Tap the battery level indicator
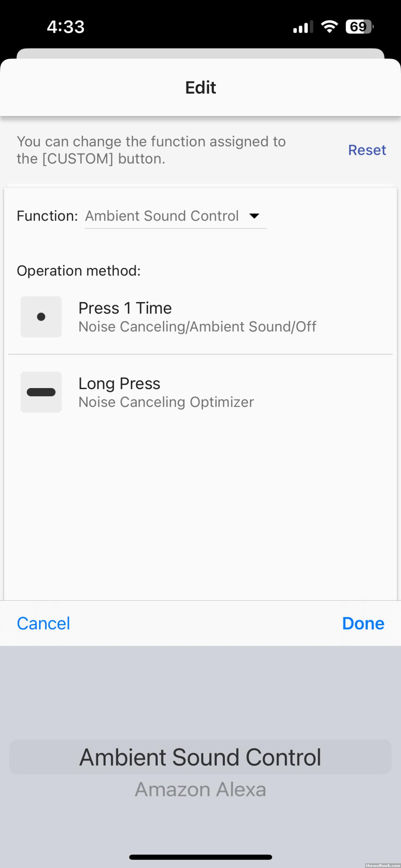The image size is (401, 868). click(x=359, y=27)
